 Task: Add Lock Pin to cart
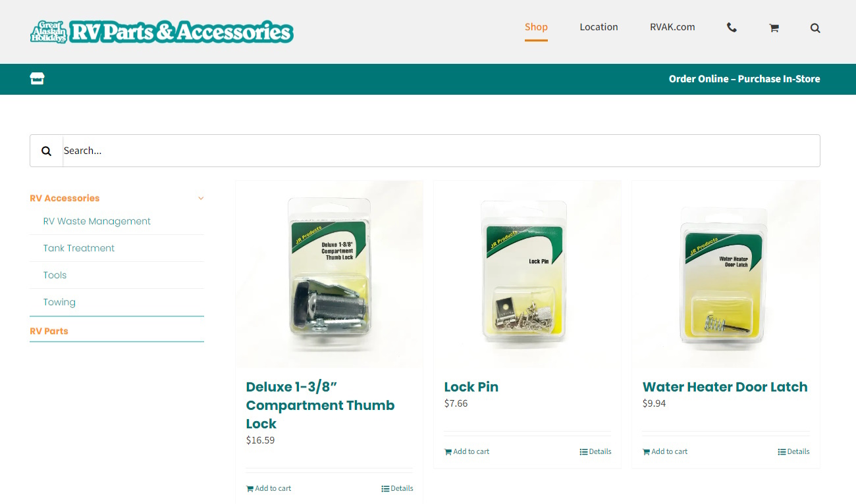[x=467, y=451]
